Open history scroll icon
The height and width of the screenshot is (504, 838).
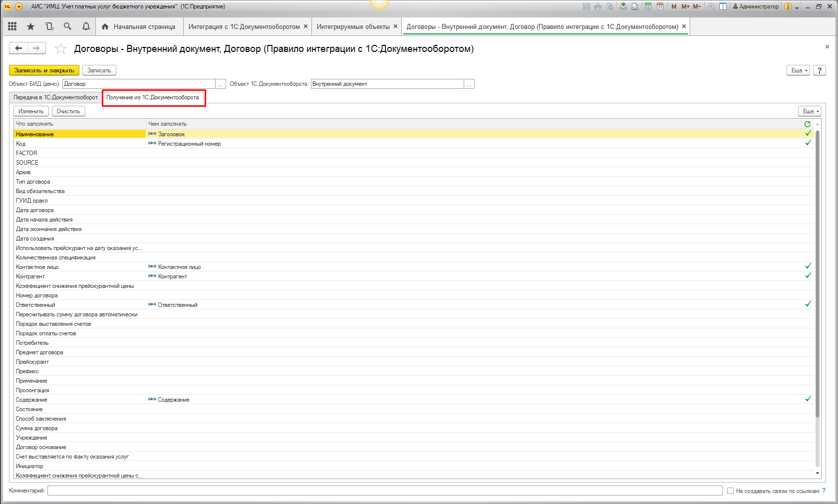point(49,26)
